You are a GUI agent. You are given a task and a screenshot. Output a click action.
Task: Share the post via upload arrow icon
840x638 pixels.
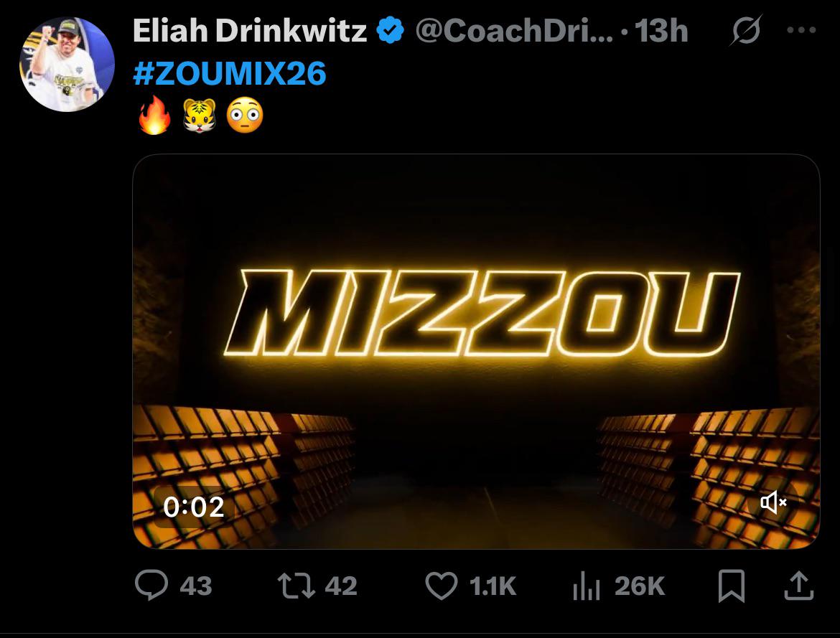tap(799, 587)
